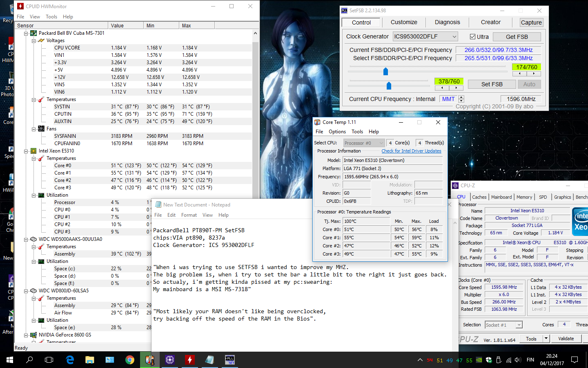Click the upper FSB slider thumb beside 174/760

pyautogui.click(x=385, y=72)
